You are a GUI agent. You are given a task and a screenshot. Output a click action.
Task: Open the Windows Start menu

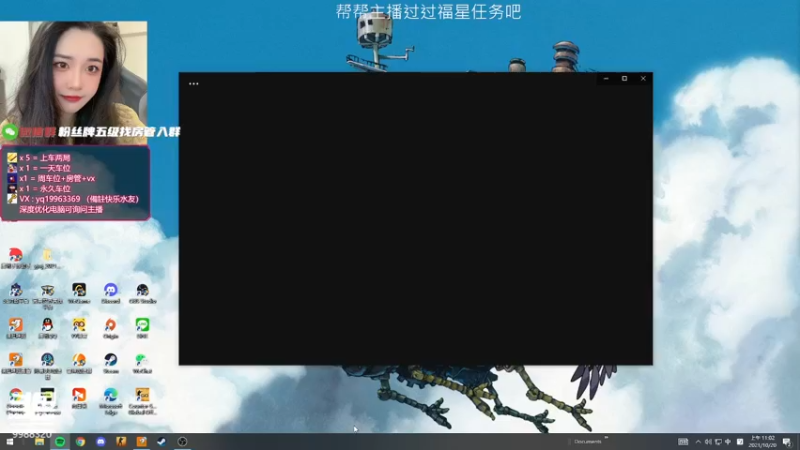pos(10,442)
